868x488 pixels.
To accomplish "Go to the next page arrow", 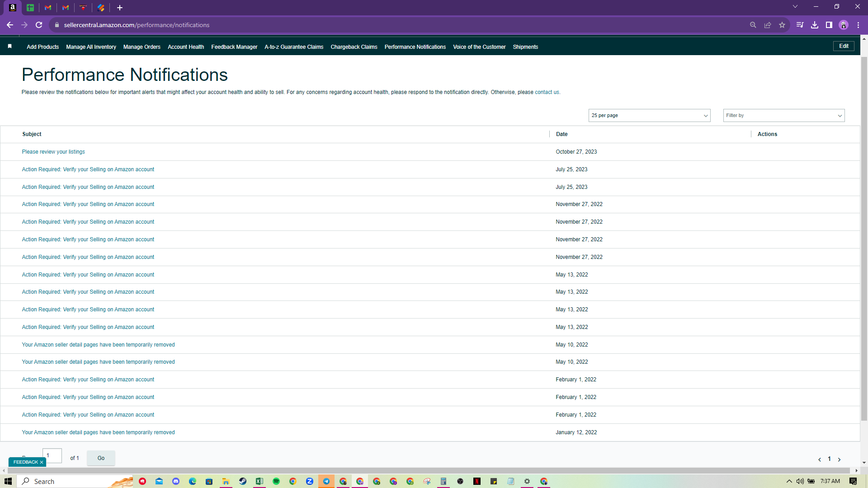I will 840,460.
